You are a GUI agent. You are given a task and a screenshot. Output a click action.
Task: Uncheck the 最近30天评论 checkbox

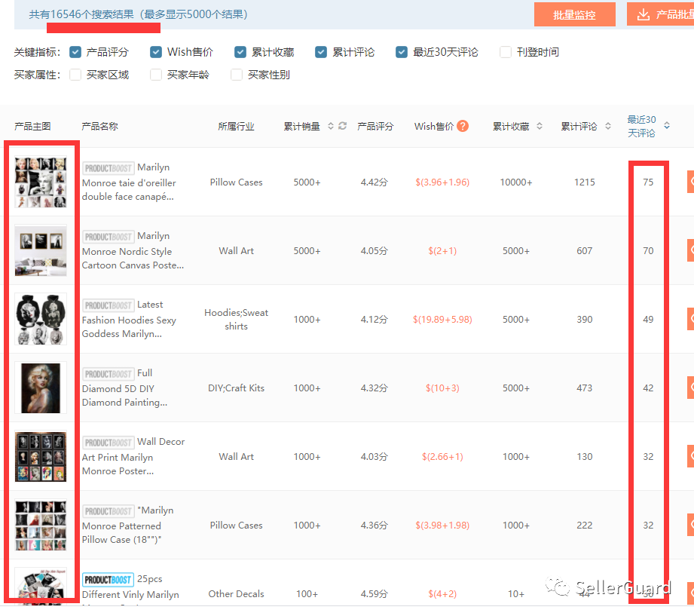[402, 52]
